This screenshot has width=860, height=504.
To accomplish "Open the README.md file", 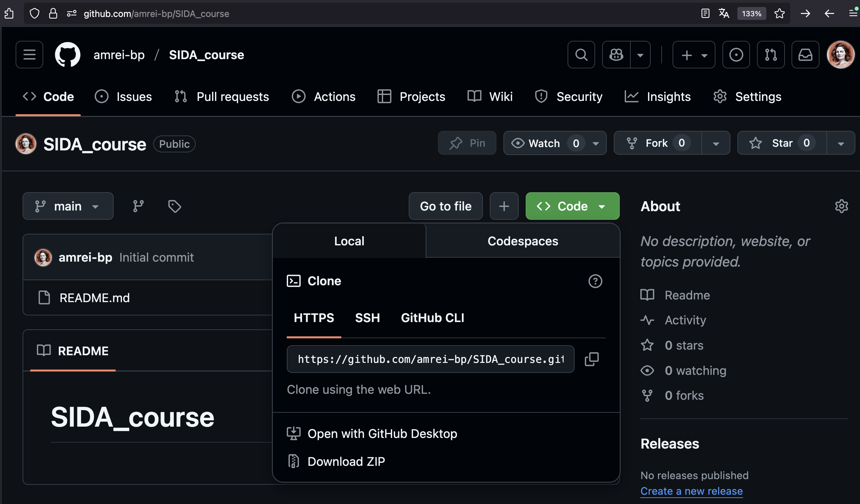I will click(94, 298).
